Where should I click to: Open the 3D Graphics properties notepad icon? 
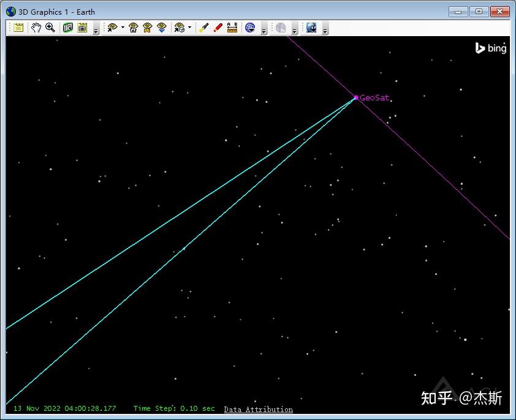[18, 28]
